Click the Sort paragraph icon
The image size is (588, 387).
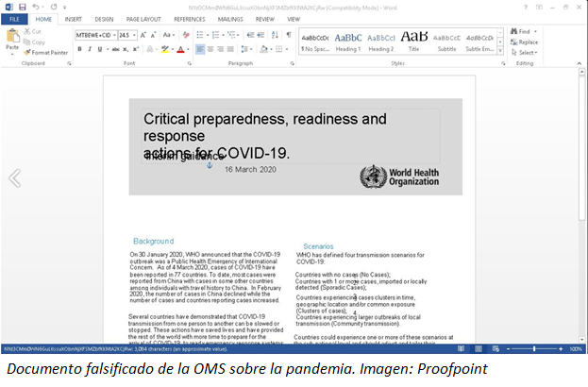coord(275,35)
